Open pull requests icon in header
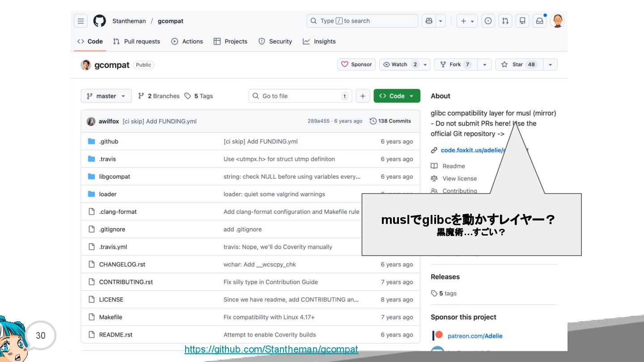 click(505, 21)
